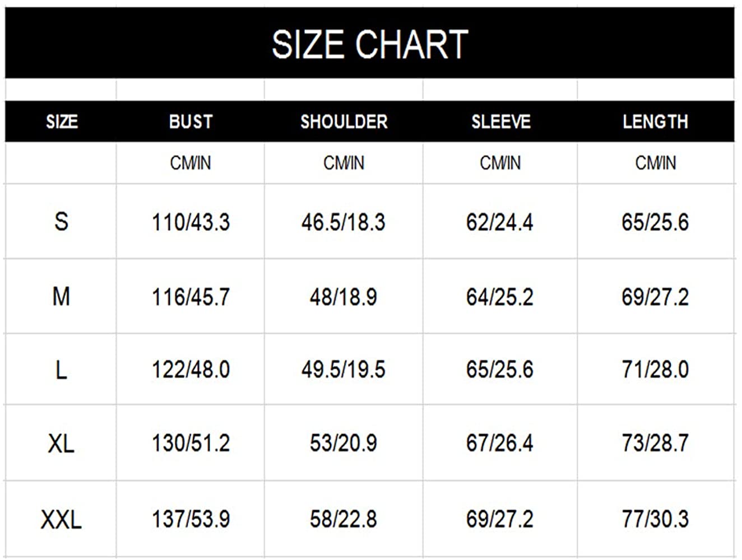Click the L size row label

coord(61,370)
